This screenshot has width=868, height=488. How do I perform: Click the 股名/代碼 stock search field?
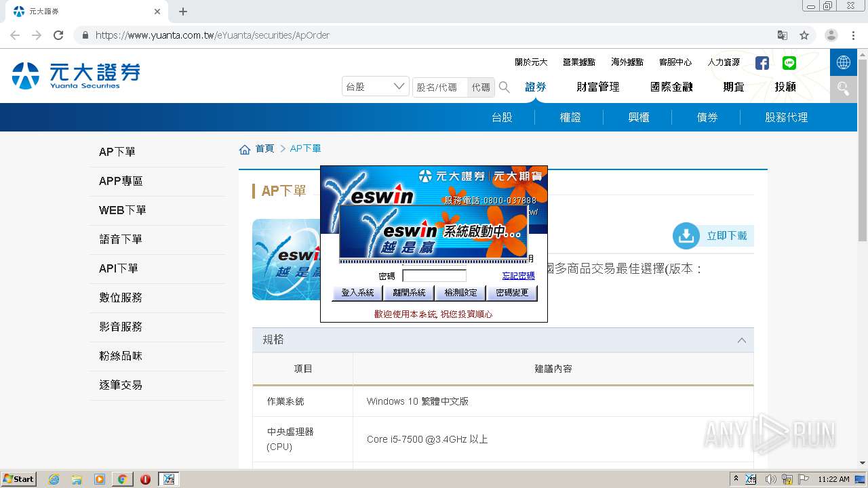pos(440,87)
